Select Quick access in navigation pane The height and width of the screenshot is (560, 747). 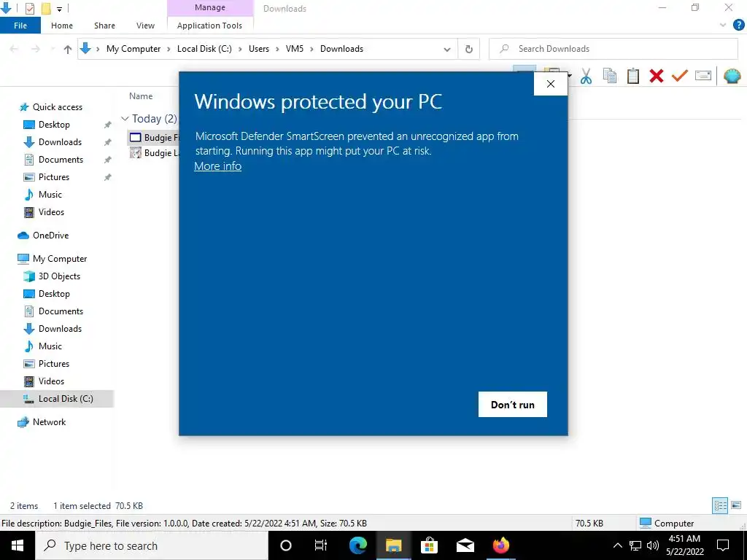pos(57,107)
